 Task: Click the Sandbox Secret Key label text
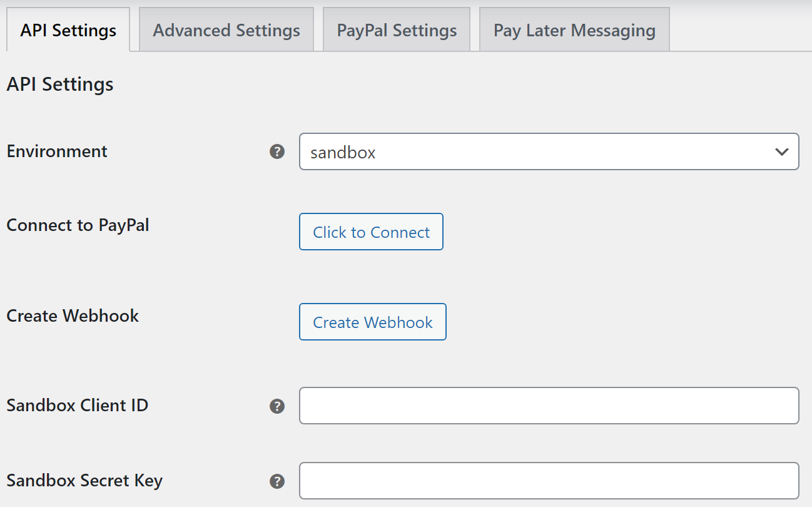click(x=84, y=481)
